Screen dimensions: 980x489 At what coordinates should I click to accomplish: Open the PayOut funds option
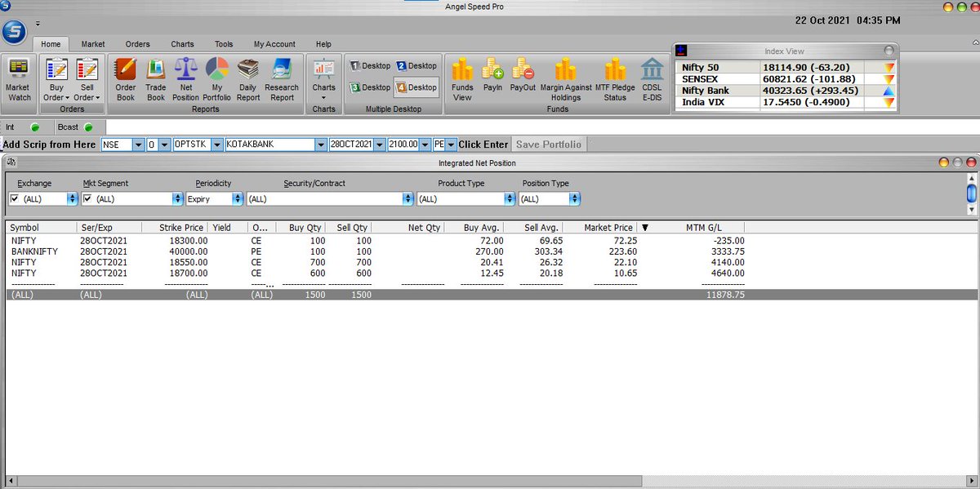coord(523,75)
